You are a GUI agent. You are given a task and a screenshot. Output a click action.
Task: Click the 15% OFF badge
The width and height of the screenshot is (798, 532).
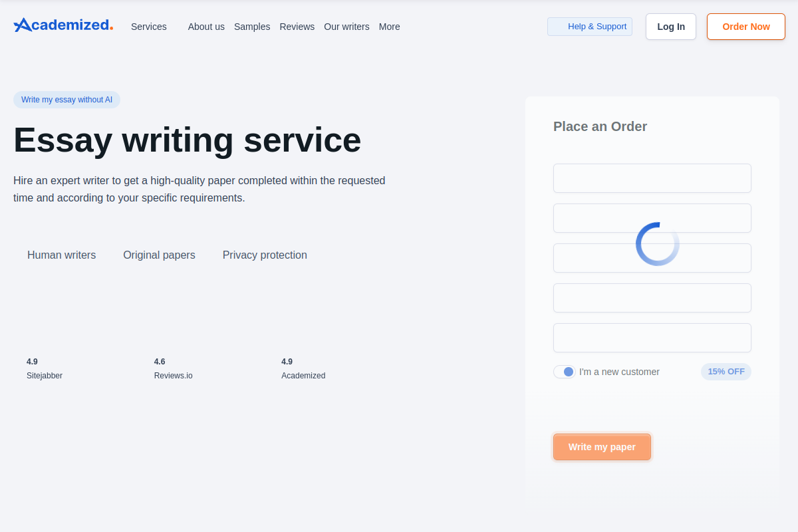pyautogui.click(x=726, y=372)
